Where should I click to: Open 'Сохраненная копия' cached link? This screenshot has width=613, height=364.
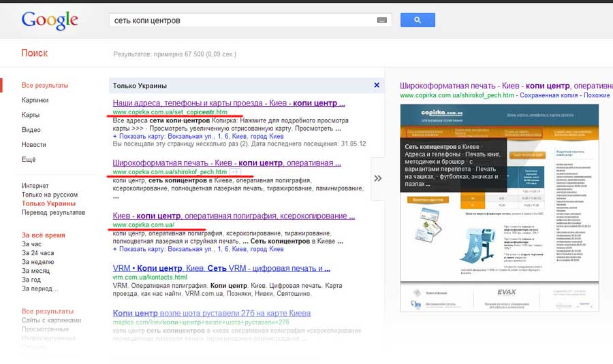tap(549, 95)
